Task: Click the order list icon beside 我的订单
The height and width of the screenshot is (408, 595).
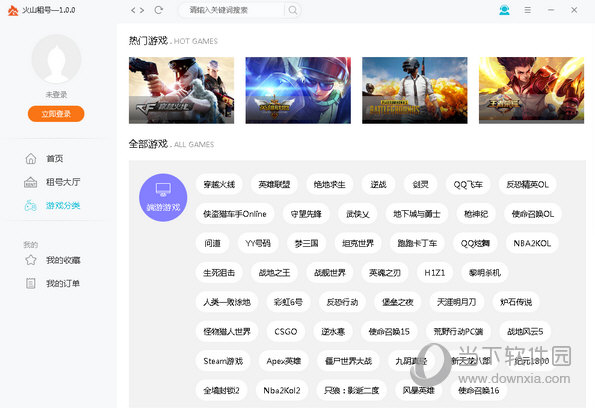Action: 31,283
